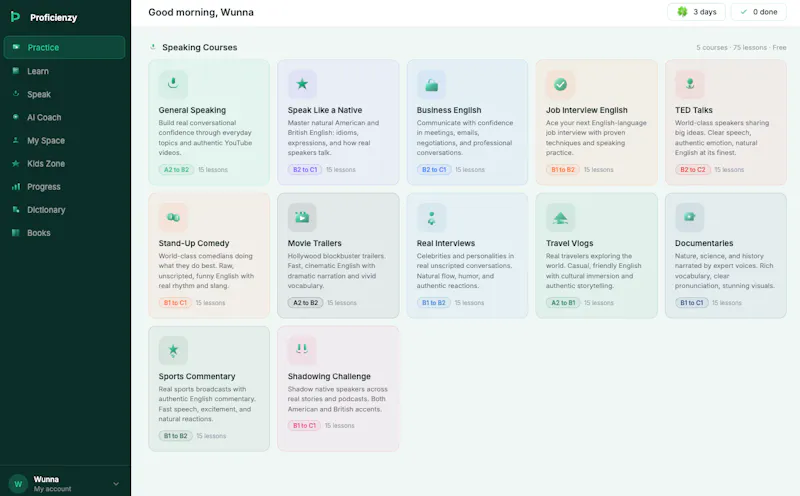Click the Stand-Up Comedy masks icon
The width and height of the screenshot is (800, 496).
[173, 217]
